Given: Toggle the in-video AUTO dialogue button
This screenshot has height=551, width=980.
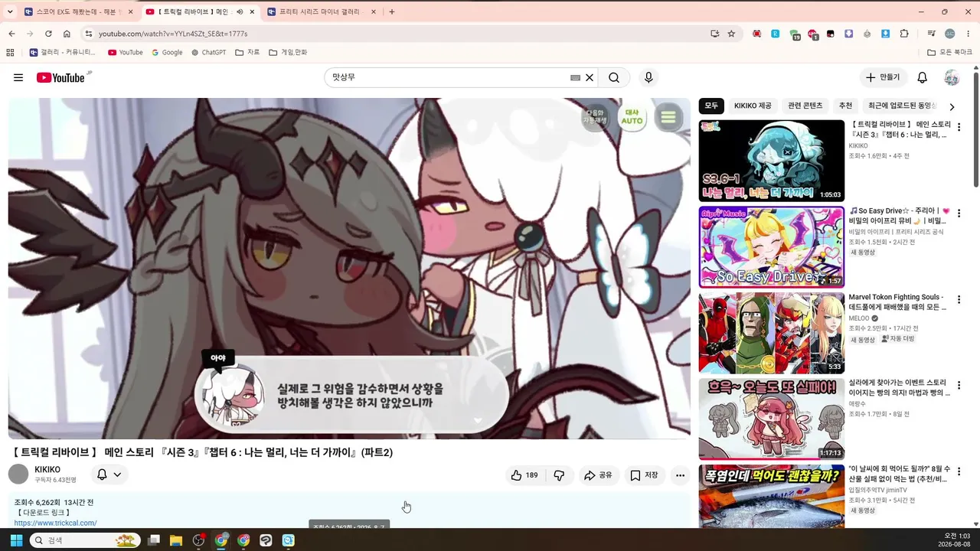Looking at the screenshot, I should (632, 117).
